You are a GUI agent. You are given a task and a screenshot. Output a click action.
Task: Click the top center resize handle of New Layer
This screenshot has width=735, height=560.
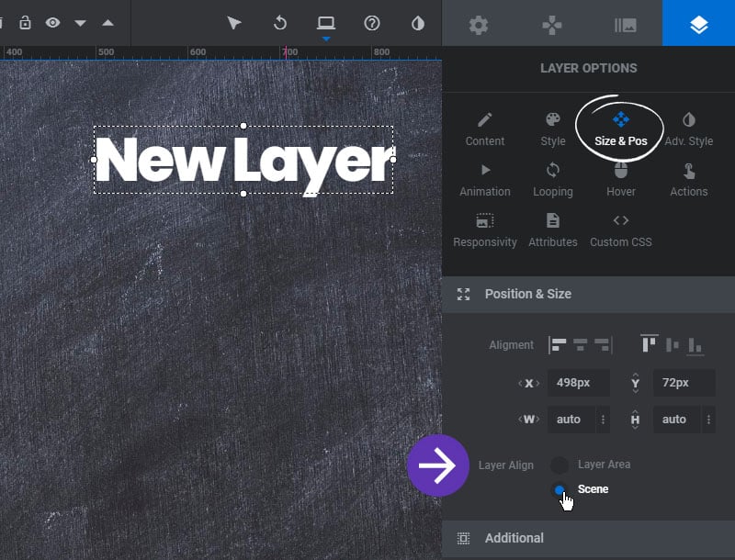coord(243,126)
